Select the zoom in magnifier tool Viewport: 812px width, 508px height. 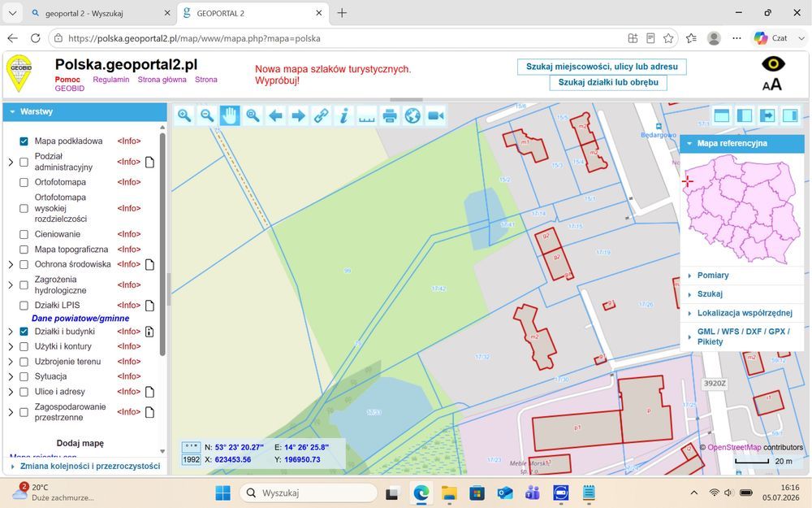(184, 115)
